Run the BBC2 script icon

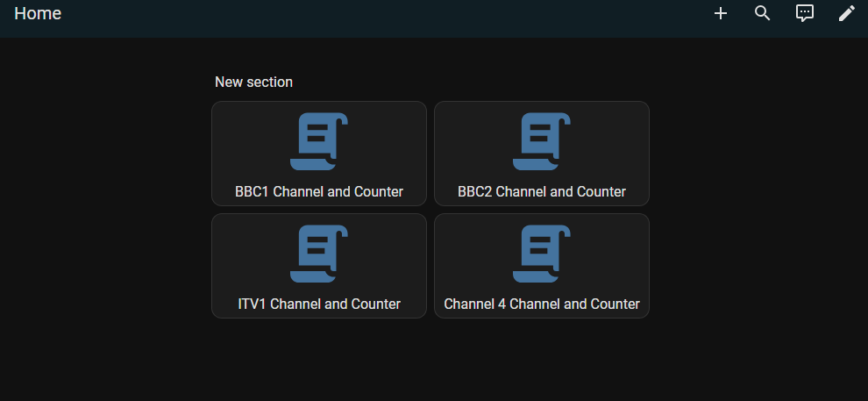tap(542, 140)
